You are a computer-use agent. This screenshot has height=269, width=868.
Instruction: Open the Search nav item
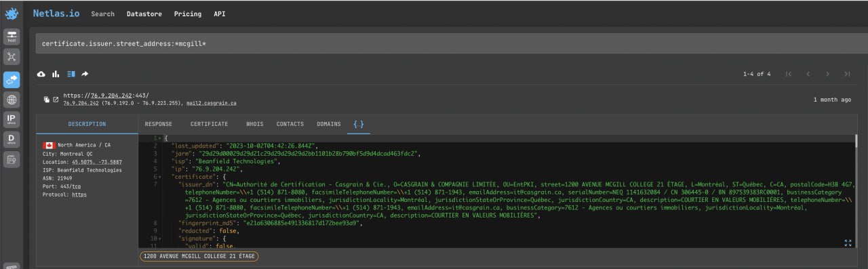pyautogui.click(x=102, y=14)
